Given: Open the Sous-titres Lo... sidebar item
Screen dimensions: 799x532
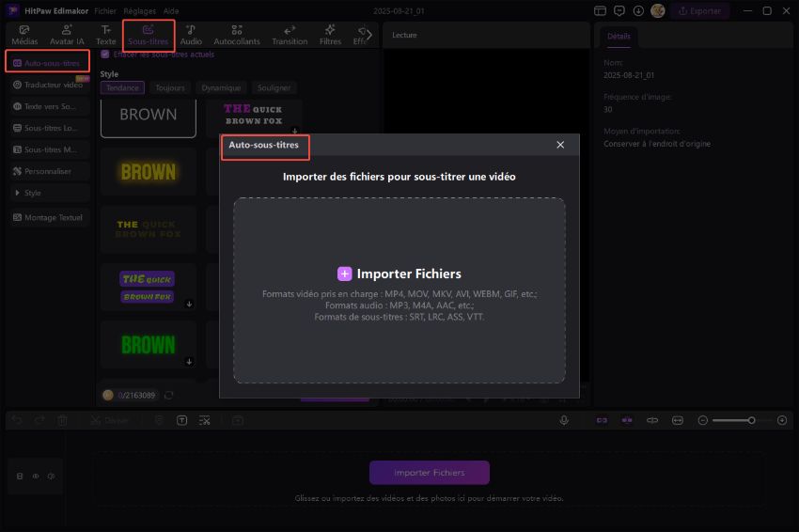Looking at the screenshot, I should tap(50, 128).
